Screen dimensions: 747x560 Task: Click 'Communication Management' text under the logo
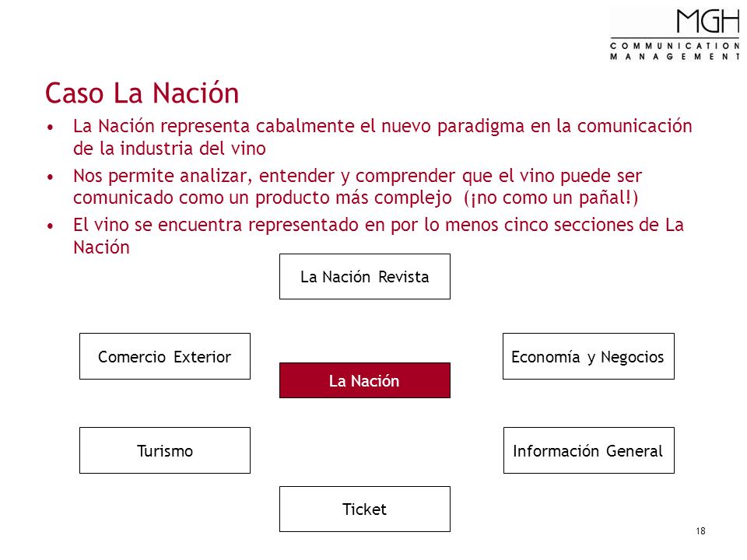675,51
